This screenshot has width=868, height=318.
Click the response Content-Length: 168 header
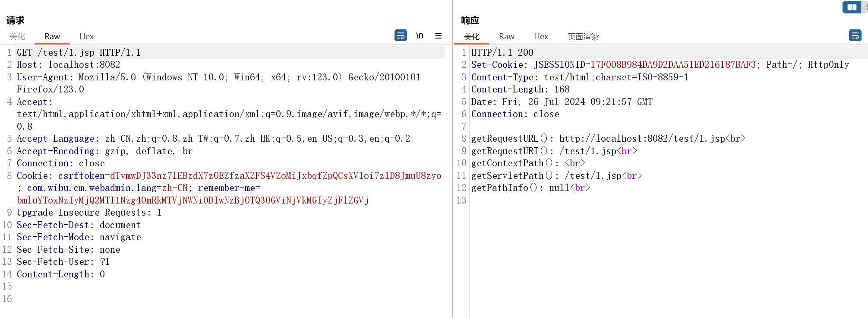pyautogui.click(x=521, y=89)
